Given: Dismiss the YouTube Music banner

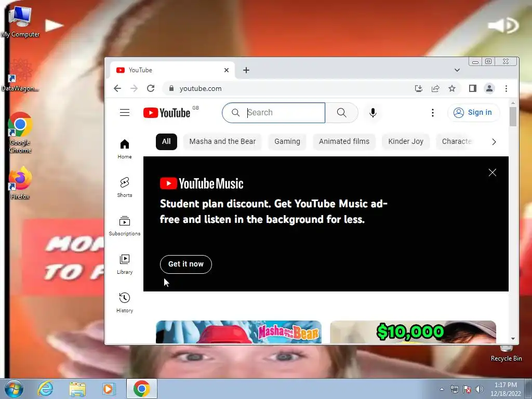Looking at the screenshot, I should [493, 172].
